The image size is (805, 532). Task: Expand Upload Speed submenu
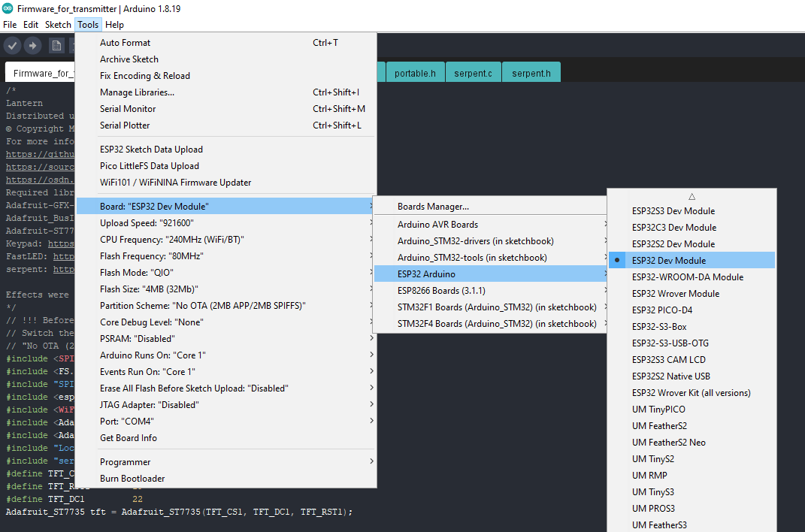point(226,222)
